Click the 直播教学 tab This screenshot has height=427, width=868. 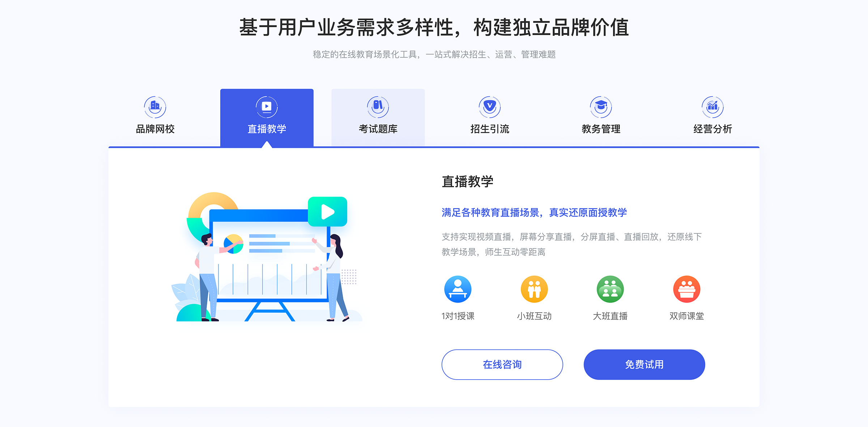(268, 116)
